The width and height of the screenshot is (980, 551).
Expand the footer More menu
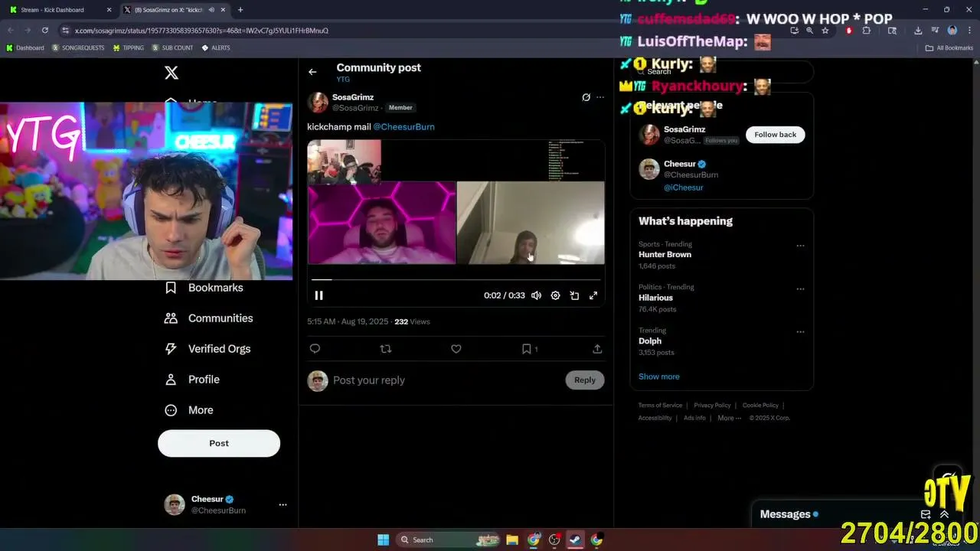pos(729,418)
